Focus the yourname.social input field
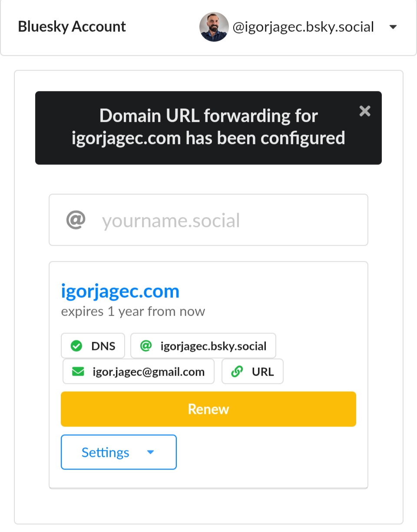Image resolution: width=417 pixels, height=532 pixels. pos(208,220)
